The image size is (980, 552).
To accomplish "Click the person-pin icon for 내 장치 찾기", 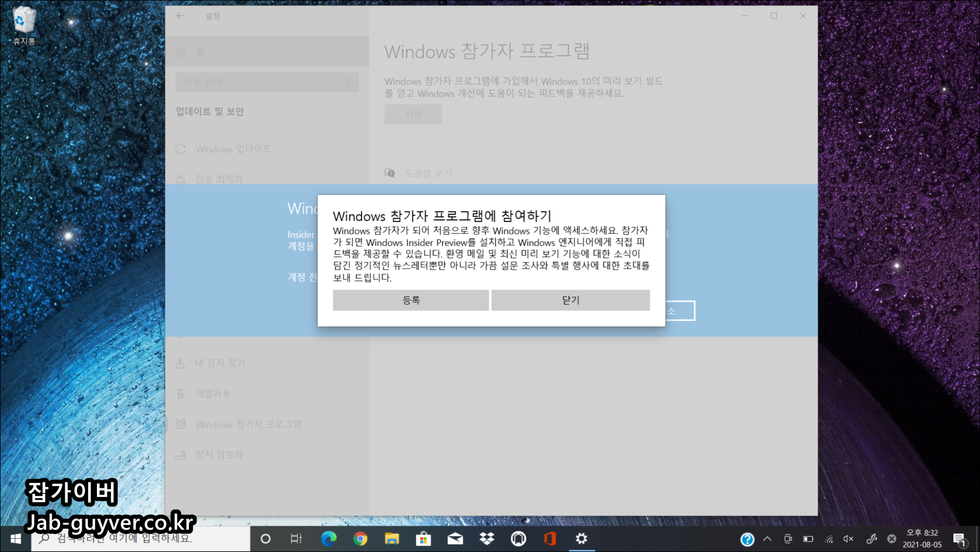I will pos(180,363).
